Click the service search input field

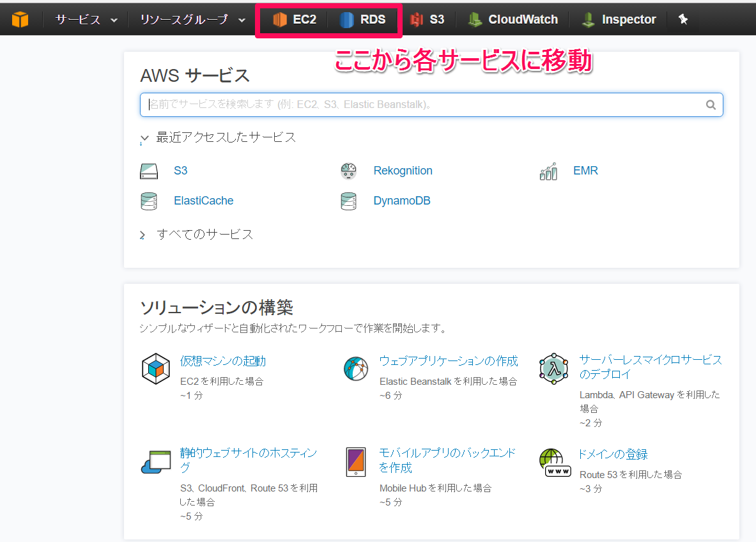coord(431,105)
